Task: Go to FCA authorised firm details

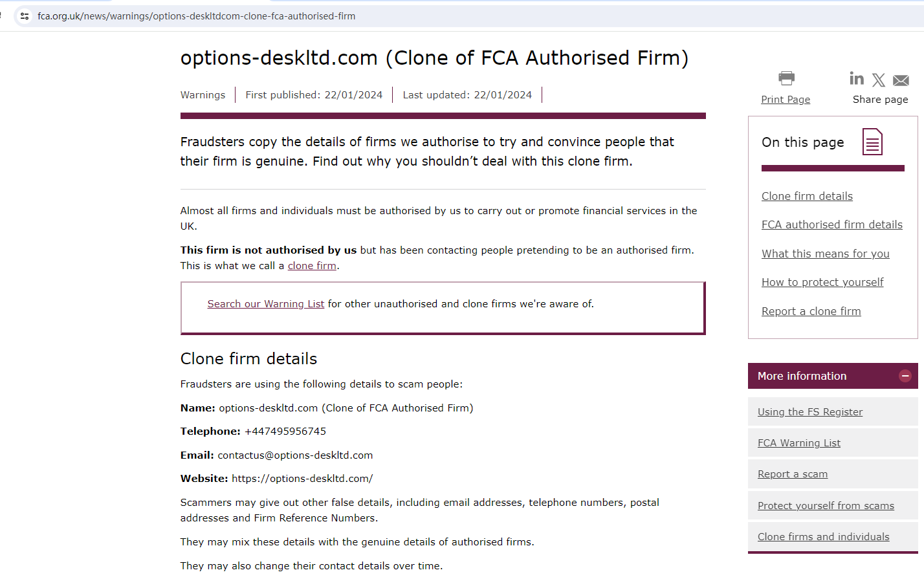Action: pos(831,224)
